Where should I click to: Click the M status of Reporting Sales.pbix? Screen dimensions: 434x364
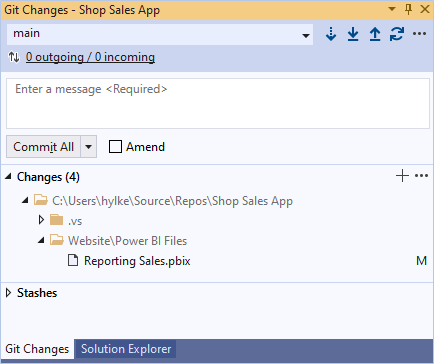pyautogui.click(x=421, y=261)
